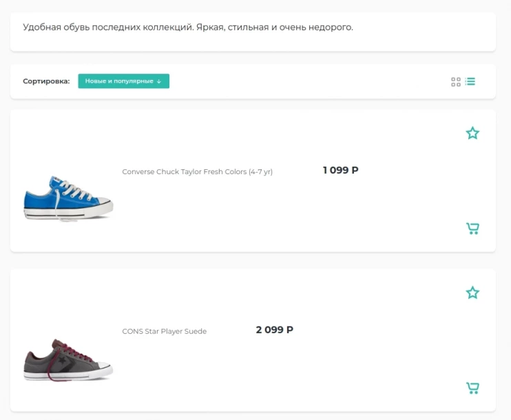The image size is (511, 420).
Task: Open the "Новые и популярные" sort dropdown
Action: click(x=119, y=81)
